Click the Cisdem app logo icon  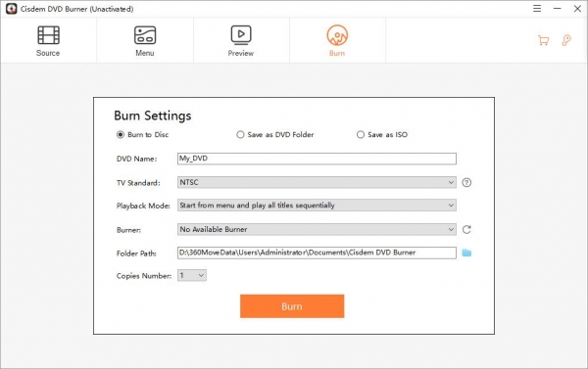point(11,9)
